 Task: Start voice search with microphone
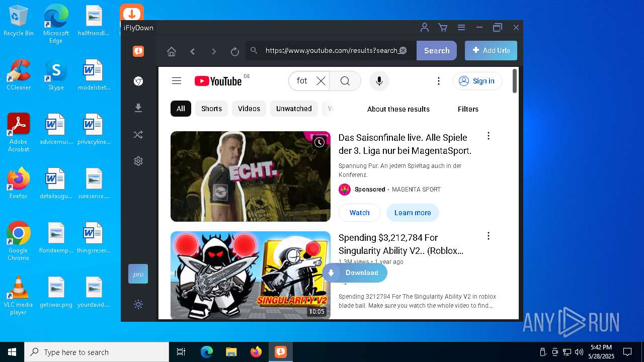tap(379, 81)
